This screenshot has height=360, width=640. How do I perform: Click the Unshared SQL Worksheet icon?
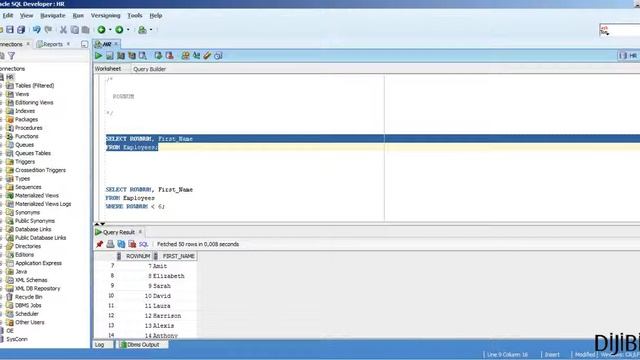click(185, 56)
